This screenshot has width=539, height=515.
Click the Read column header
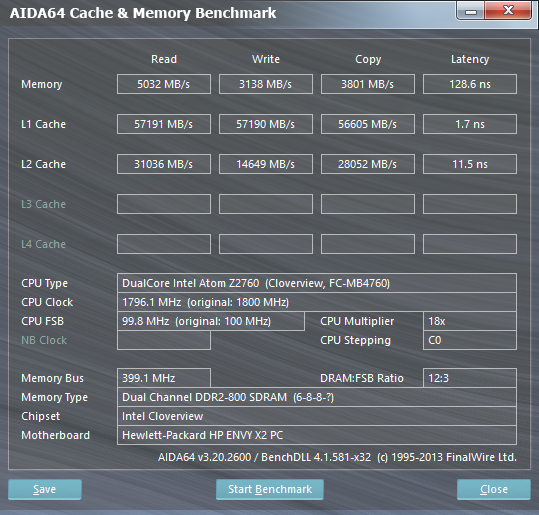pos(164,59)
